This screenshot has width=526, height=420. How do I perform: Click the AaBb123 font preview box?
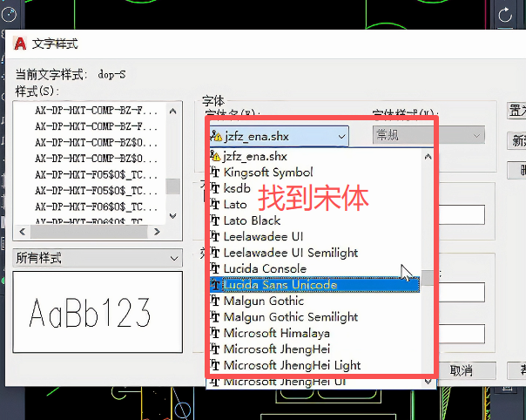click(x=97, y=313)
